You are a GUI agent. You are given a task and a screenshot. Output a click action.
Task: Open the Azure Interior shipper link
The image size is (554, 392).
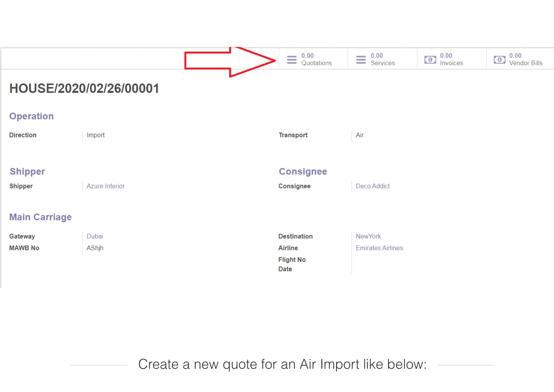[106, 186]
